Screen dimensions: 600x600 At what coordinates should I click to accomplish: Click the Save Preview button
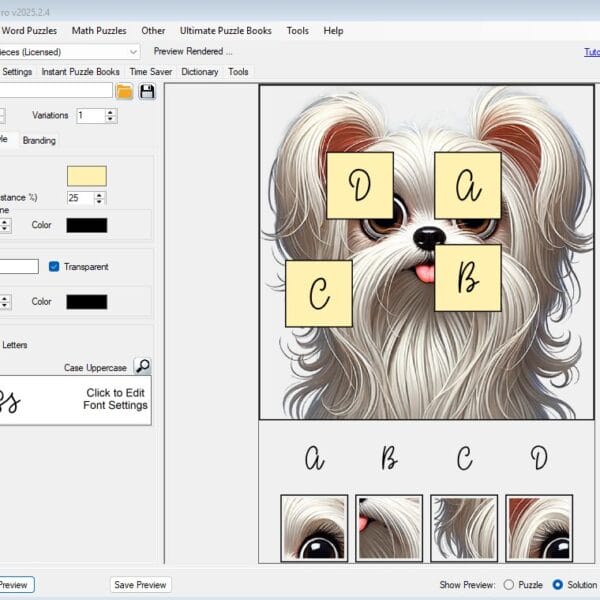tap(140, 584)
